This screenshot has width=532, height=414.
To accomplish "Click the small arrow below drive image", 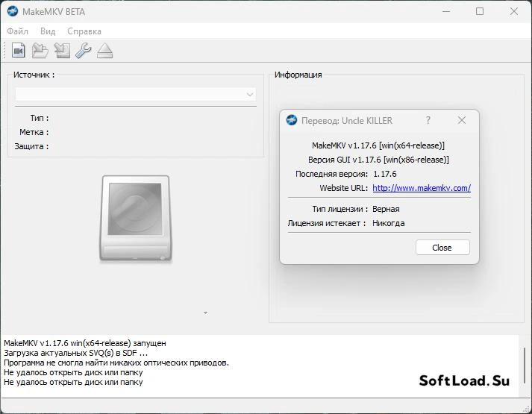I will [205, 313].
